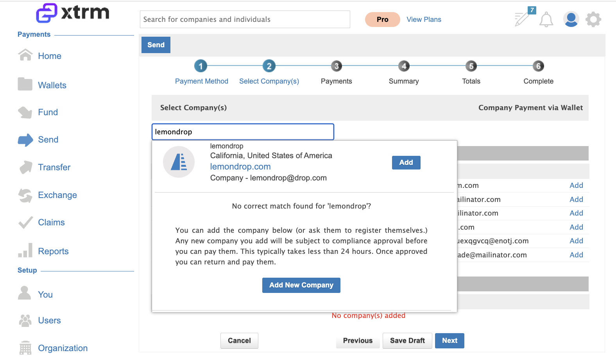Open the Wallets menu link

pyautogui.click(x=52, y=85)
